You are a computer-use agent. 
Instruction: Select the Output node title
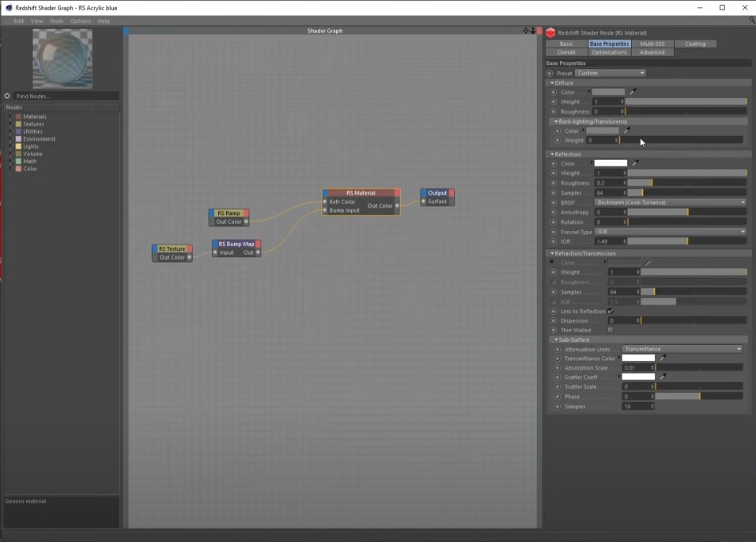[x=437, y=193]
